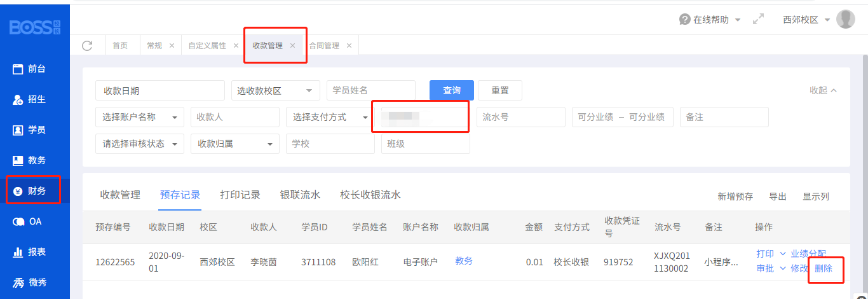Focus the 班级 field
868x299 pixels.
[426, 144]
